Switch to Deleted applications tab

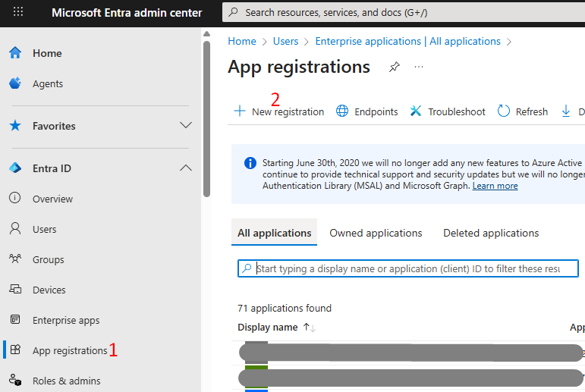click(491, 233)
